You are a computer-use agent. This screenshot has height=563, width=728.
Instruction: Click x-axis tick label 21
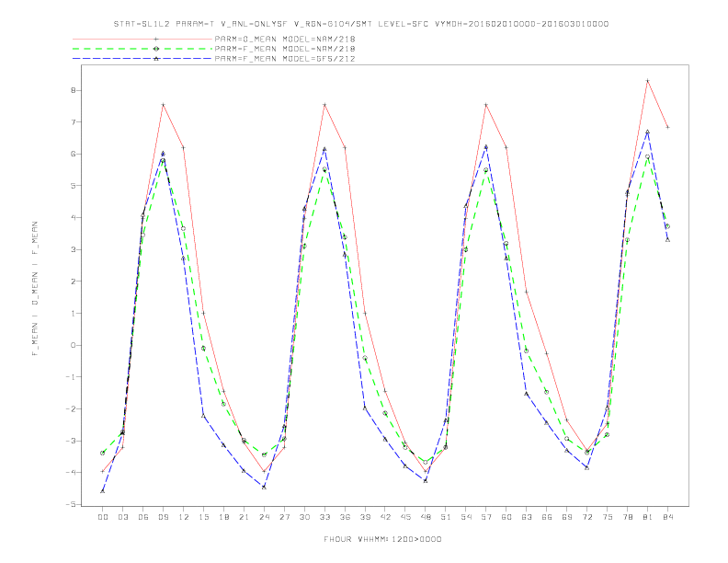coord(244,517)
